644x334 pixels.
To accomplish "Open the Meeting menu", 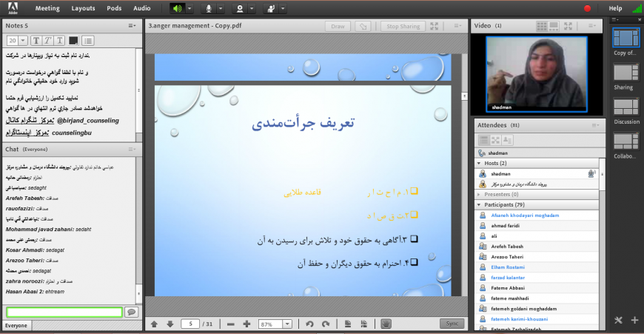I will 47,8.
